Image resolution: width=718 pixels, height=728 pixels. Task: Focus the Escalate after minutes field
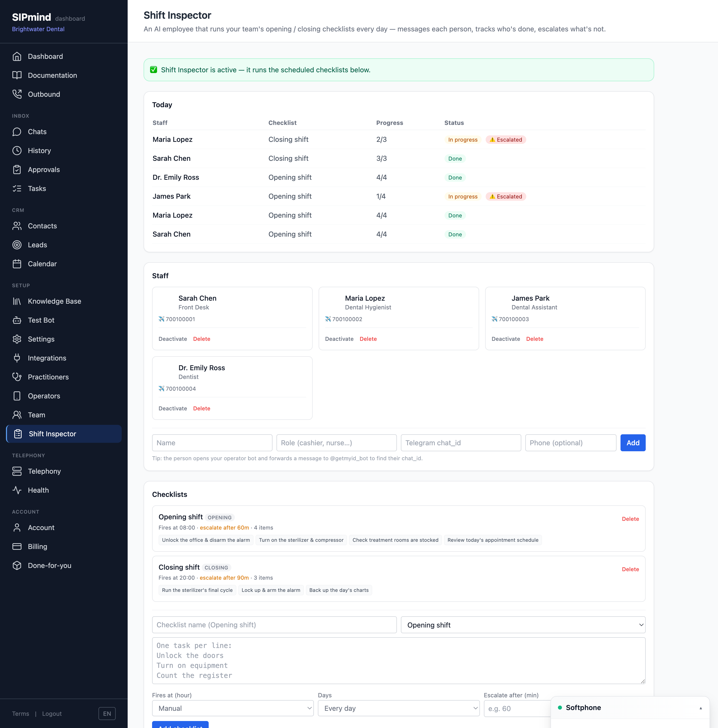coord(517,708)
